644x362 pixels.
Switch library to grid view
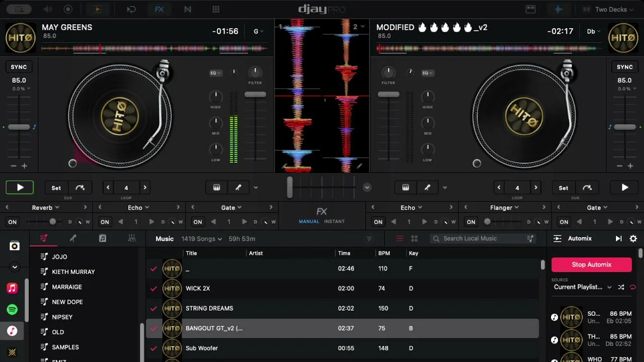[x=415, y=239]
